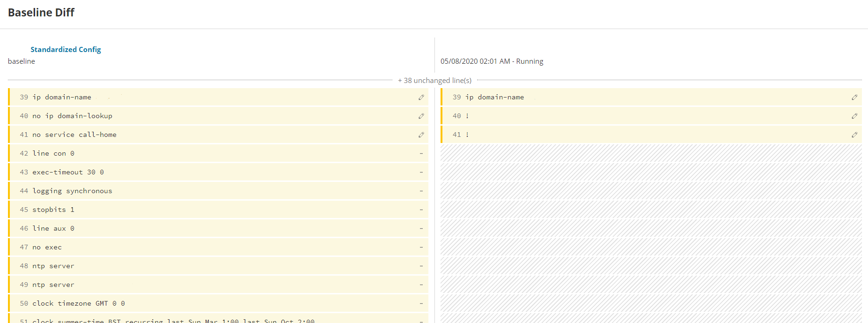Edit baseline line 39 ip domain-name
868x323 pixels.
pos(421,97)
